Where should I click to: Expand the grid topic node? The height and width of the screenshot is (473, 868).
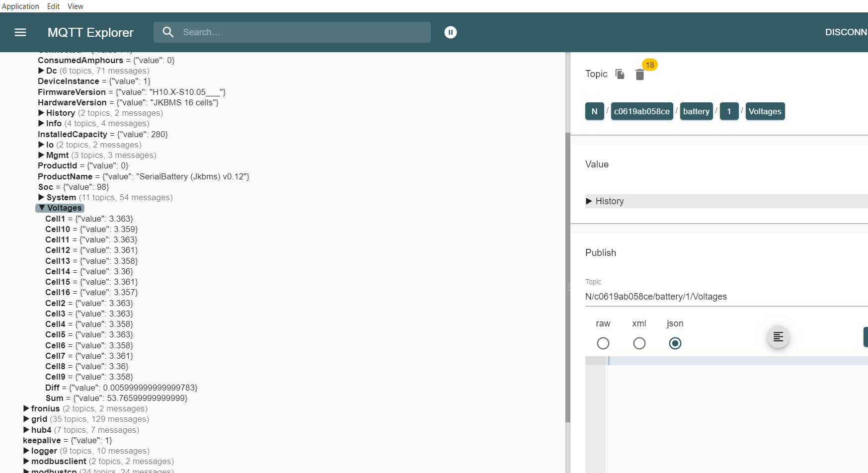coord(26,419)
